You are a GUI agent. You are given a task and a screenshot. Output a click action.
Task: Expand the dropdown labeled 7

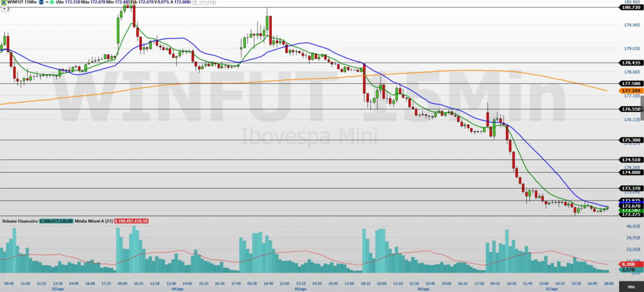(6, 9)
